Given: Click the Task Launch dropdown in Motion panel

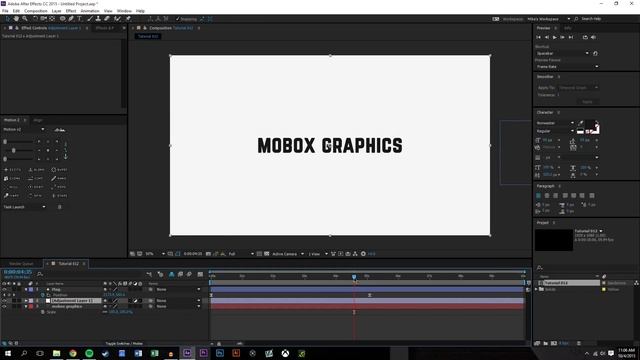Looking at the screenshot, I should [x=24, y=207].
